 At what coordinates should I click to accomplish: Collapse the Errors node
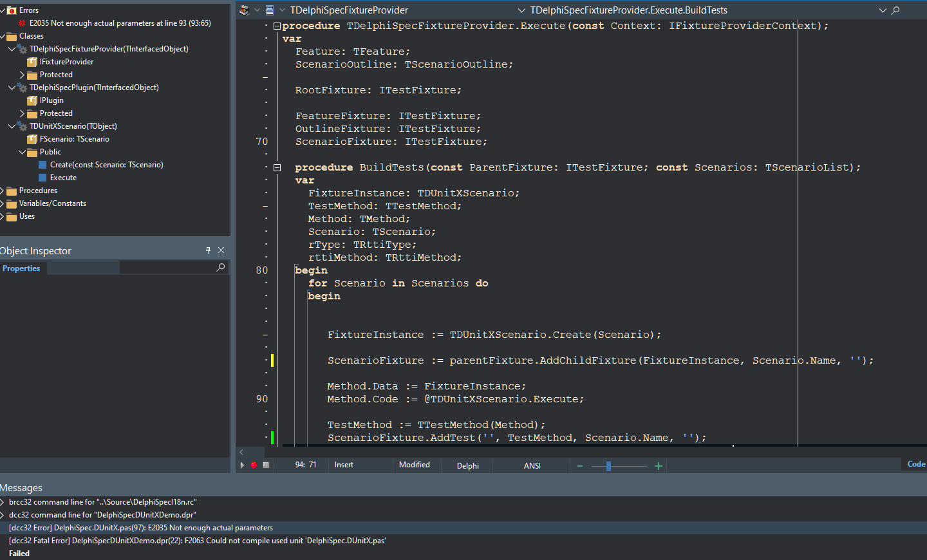click(x=2, y=10)
